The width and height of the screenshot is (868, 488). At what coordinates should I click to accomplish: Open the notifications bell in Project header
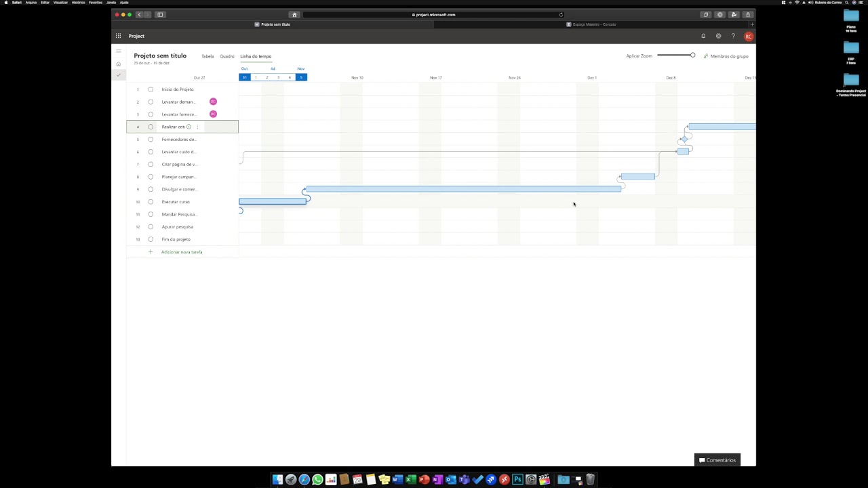pyautogui.click(x=703, y=36)
